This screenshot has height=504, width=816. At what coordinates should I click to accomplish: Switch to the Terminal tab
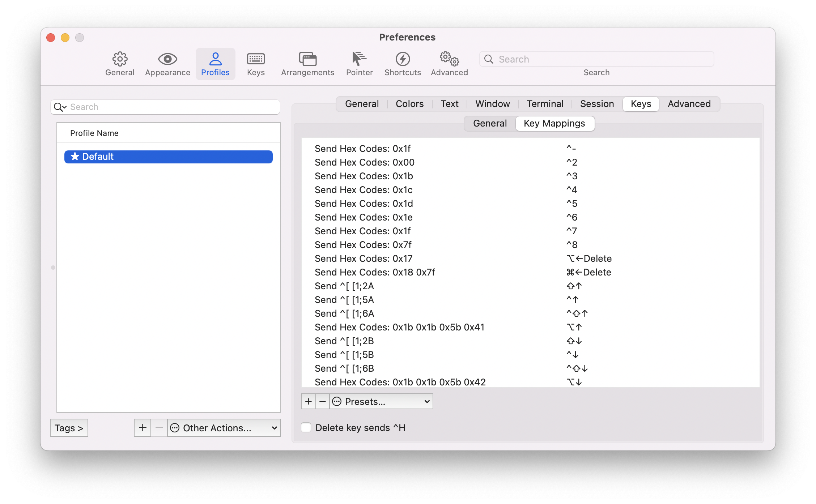tap(545, 104)
